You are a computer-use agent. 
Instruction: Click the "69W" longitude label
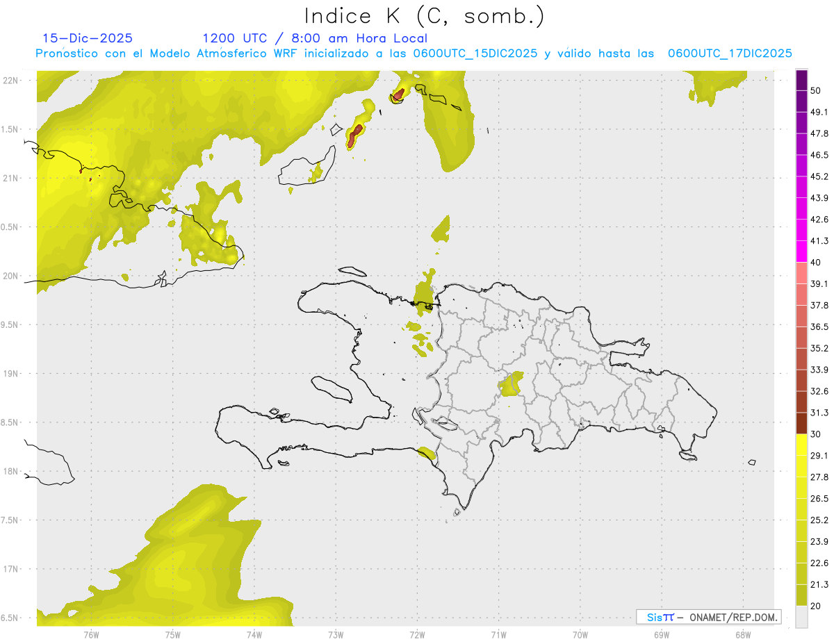click(662, 634)
